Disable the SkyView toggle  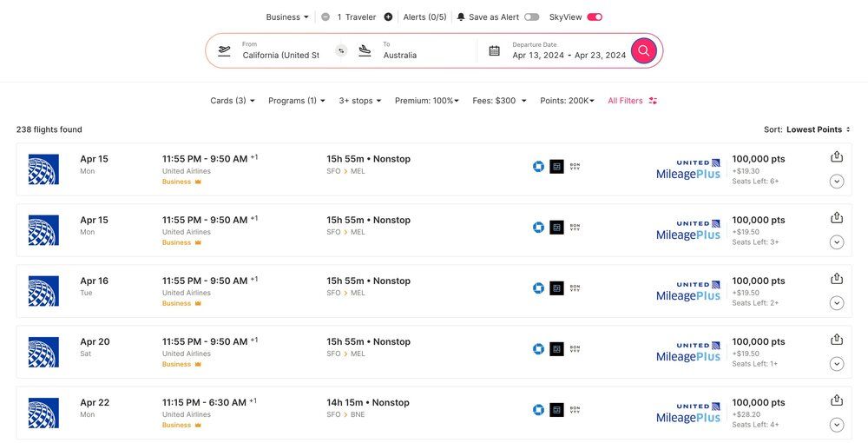click(595, 17)
